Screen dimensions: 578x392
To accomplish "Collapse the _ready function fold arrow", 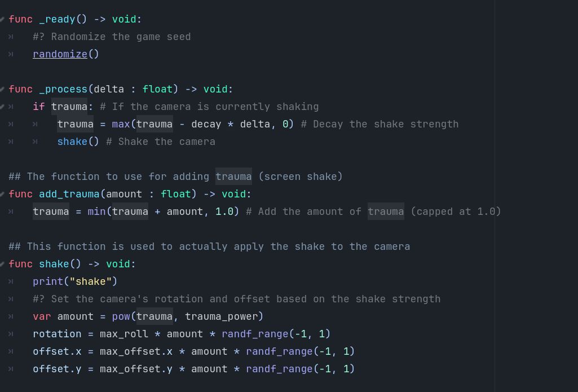I will click(3, 19).
